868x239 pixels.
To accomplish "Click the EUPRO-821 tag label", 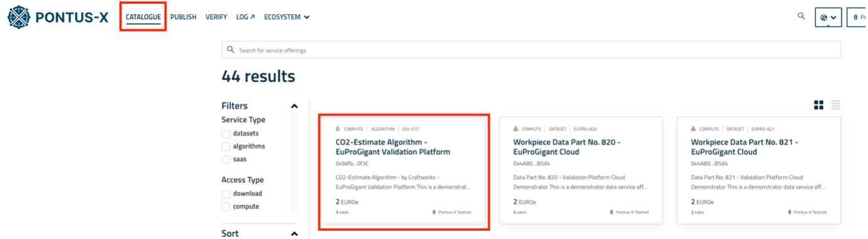I will pyautogui.click(x=763, y=129).
